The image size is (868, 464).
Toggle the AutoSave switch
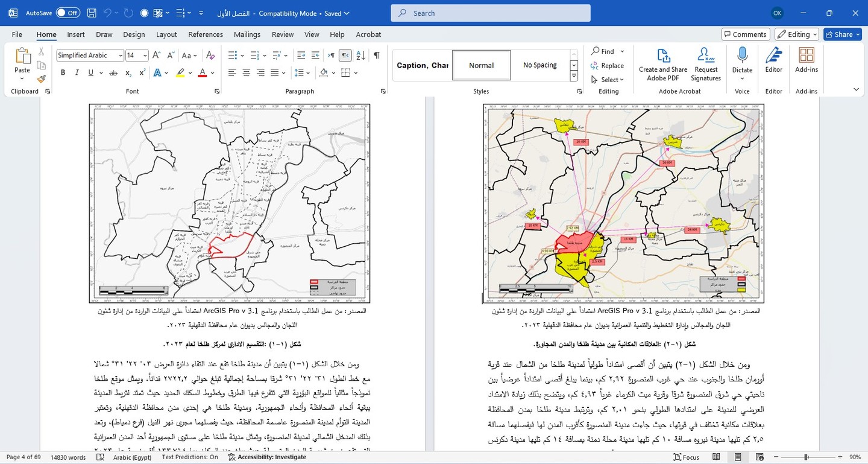pyautogui.click(x=68, y=13)
